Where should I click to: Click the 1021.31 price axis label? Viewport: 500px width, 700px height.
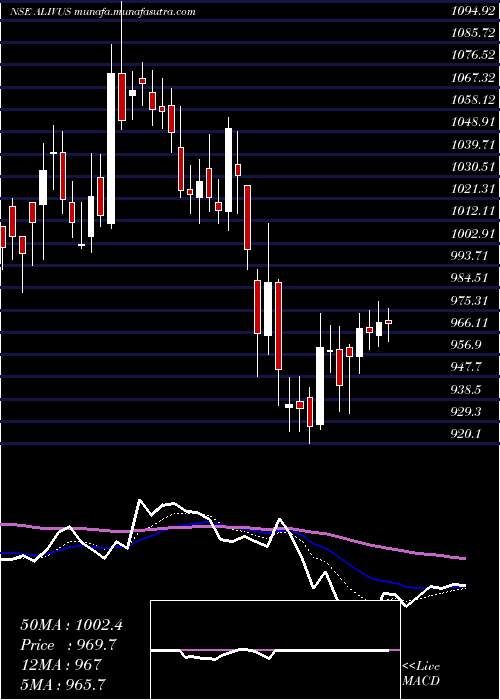tap(473, 189)
